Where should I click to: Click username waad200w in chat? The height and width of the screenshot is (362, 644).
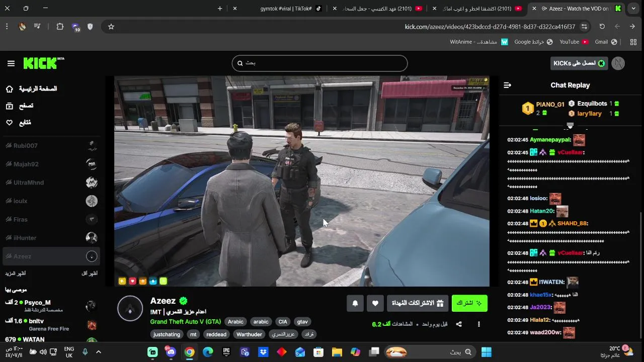545,333
